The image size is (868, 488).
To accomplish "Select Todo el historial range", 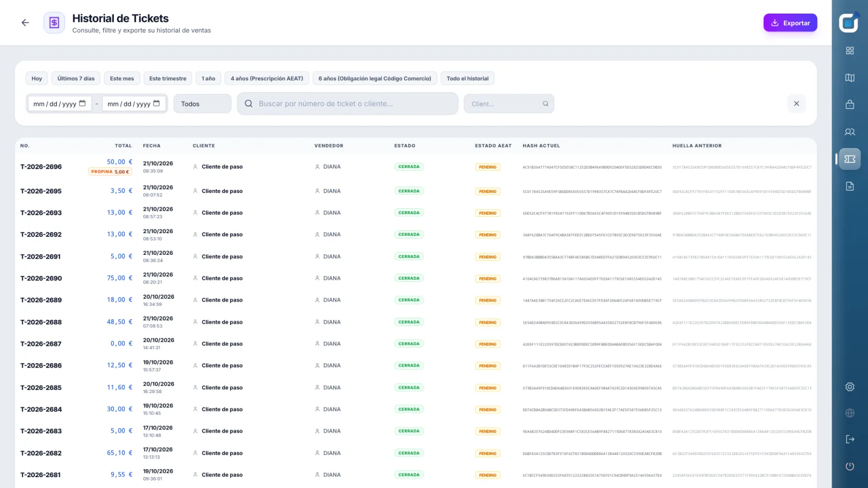I will click(x=468, y=79).
